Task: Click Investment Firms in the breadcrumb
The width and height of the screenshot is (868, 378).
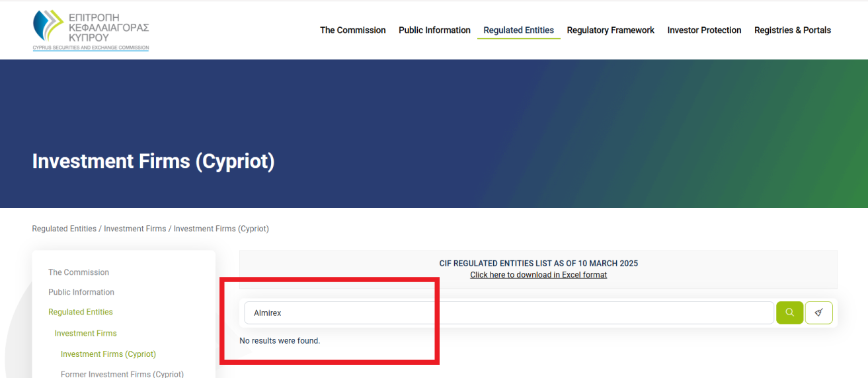Action: 135,229
